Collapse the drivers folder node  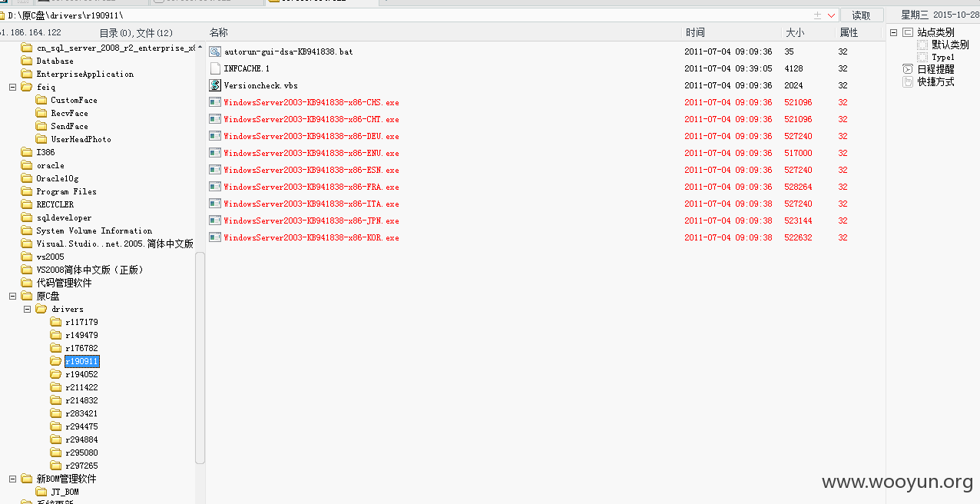pyautogui.click(x=27, y=309)
